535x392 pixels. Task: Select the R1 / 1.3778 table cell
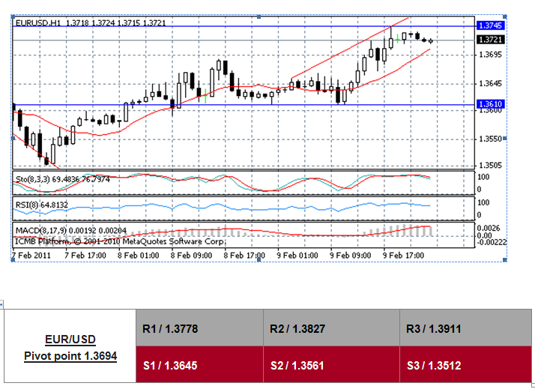point(199,328)
